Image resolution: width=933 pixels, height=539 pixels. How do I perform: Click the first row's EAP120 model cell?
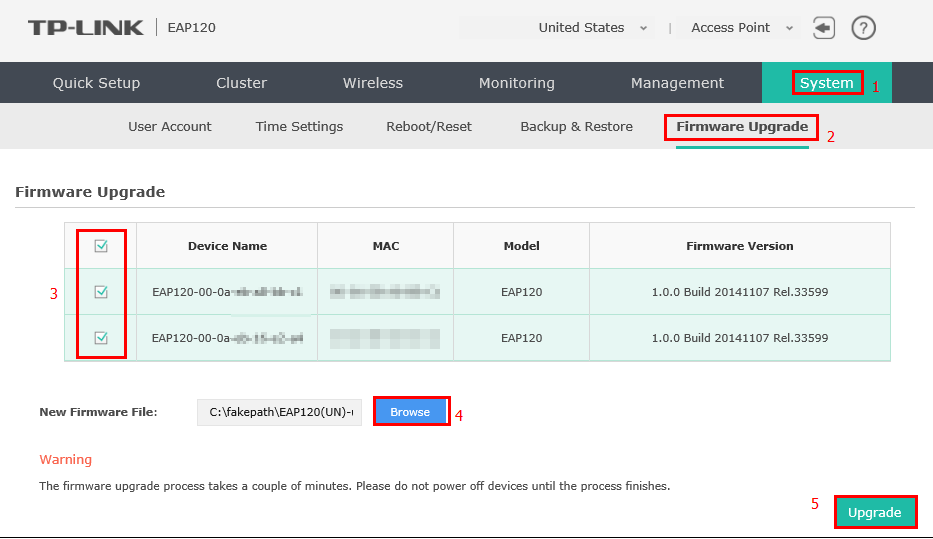(521, 292)
